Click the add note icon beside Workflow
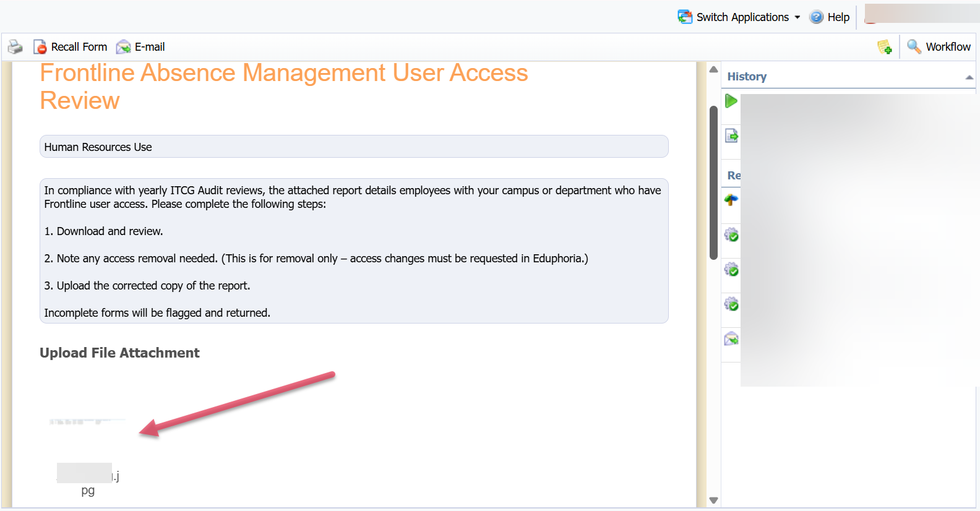980x511 pixels. 885,47
